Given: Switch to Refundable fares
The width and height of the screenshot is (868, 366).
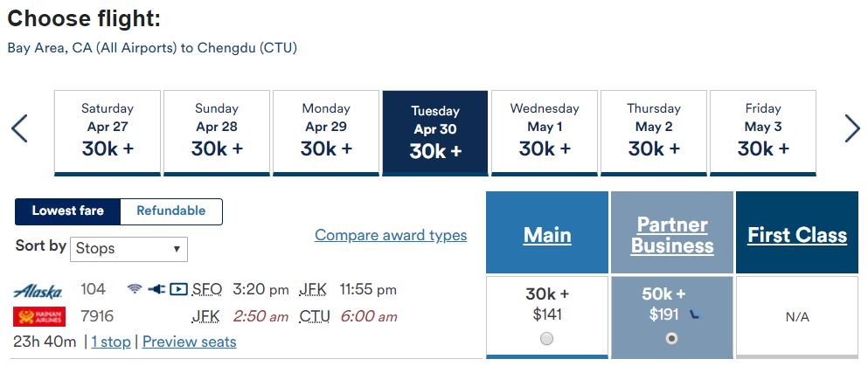Looking at the screenshot, I should tap(171, 211).
